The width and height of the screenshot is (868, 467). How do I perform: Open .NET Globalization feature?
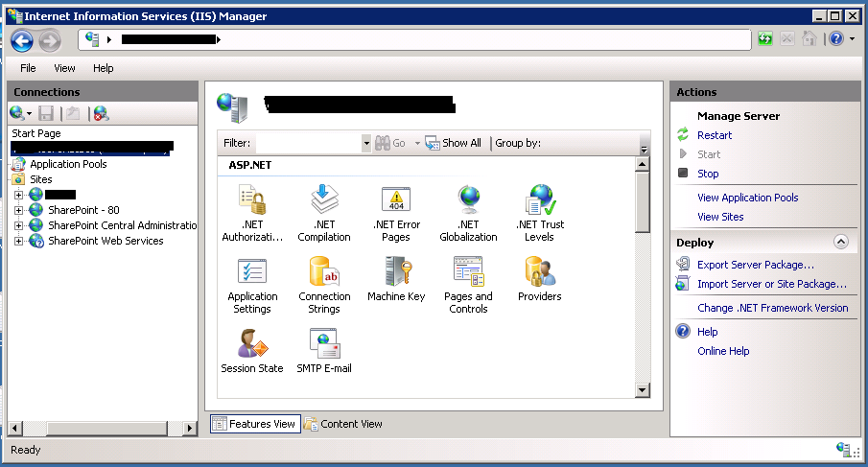coord(468,214)
